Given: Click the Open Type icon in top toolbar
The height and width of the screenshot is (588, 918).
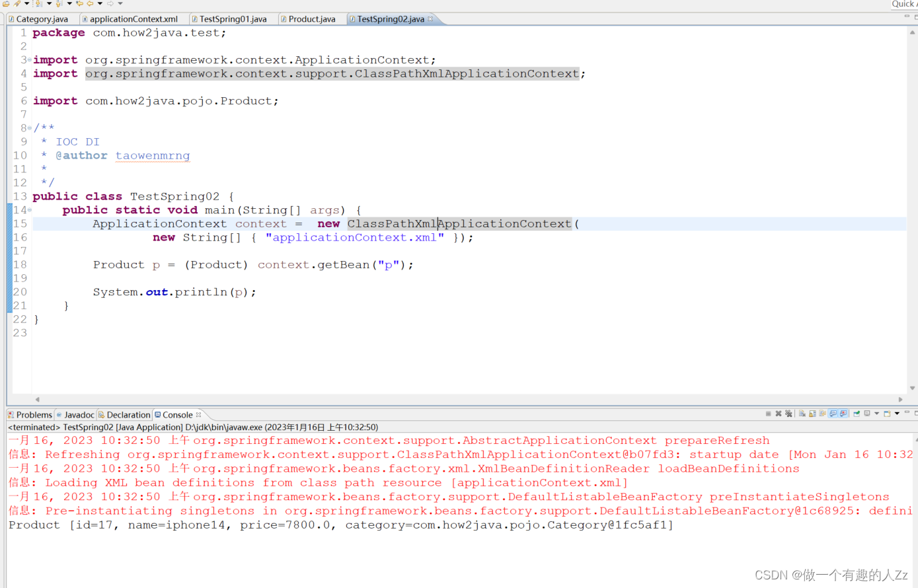Looking at the screenshot, I should click(6, 3).
